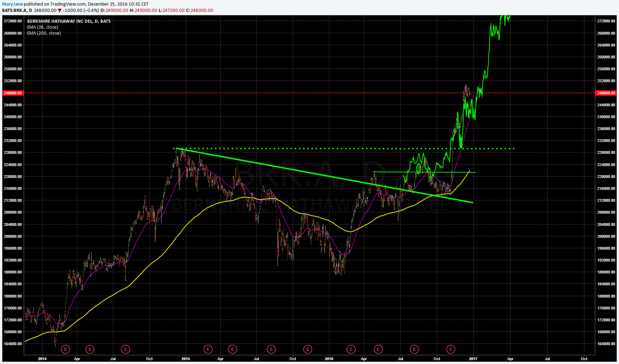Click 200000.00 on the left price scale
619x364 pixels.
13,236
